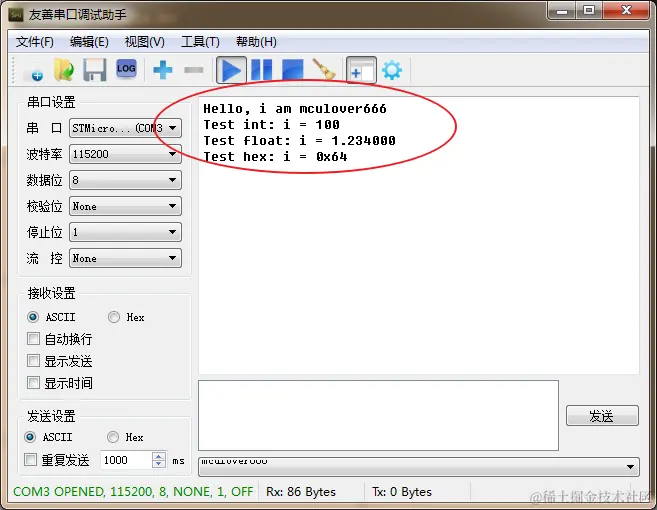Click the 'Test float: i = 1.234000' line
The width and height of the screenshot is (657, 510).
pyautogui.click(x=299, y=140)
